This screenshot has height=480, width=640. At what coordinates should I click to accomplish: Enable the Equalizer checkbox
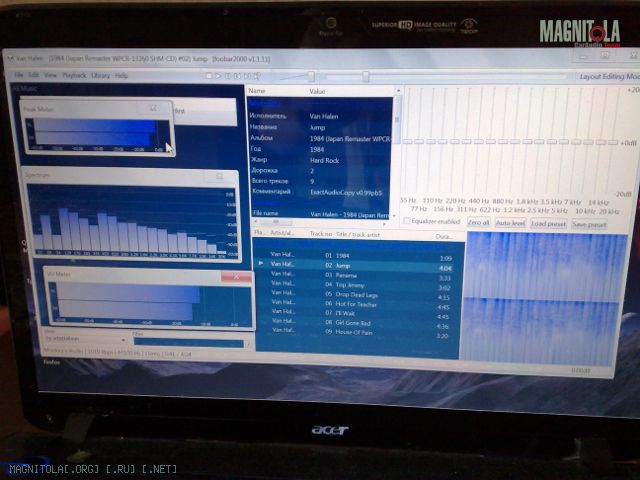click(x=407, y=222)
